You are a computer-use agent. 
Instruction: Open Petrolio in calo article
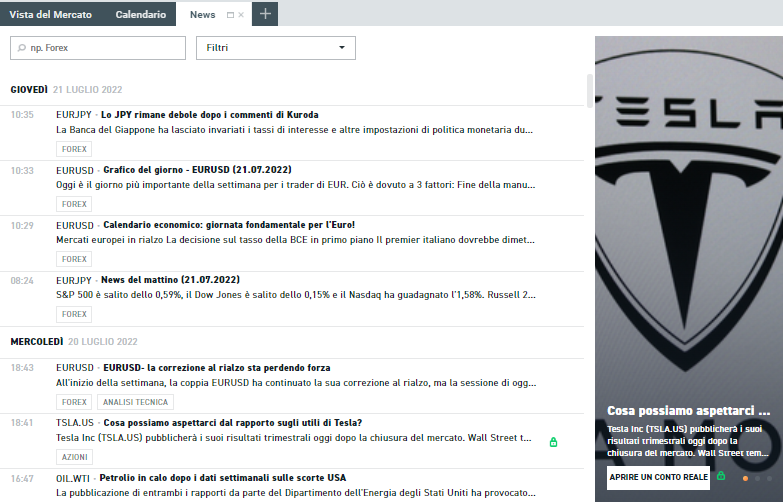click(223, 478)
